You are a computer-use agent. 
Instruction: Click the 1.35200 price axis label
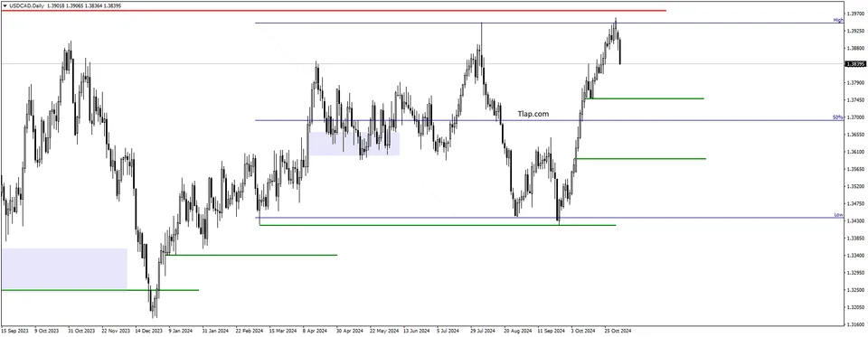[856, 186]
